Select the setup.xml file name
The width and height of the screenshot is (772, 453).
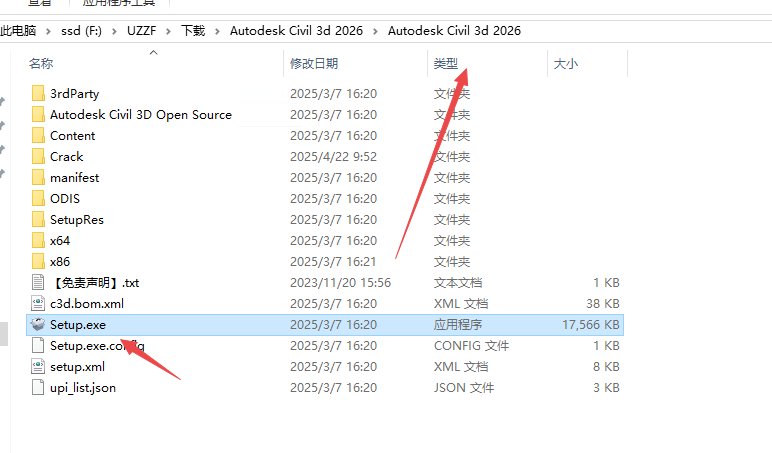(x=77, y=367)
